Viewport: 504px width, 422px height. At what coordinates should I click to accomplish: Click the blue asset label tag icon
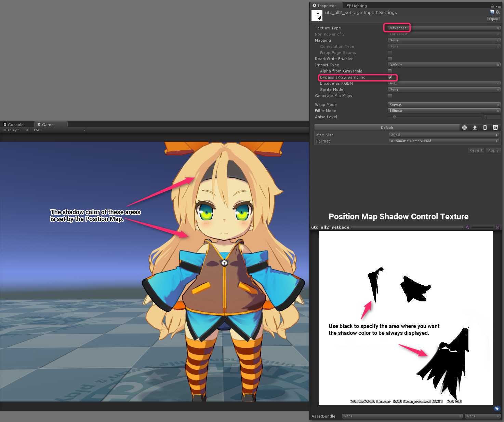tap(497, 408)
